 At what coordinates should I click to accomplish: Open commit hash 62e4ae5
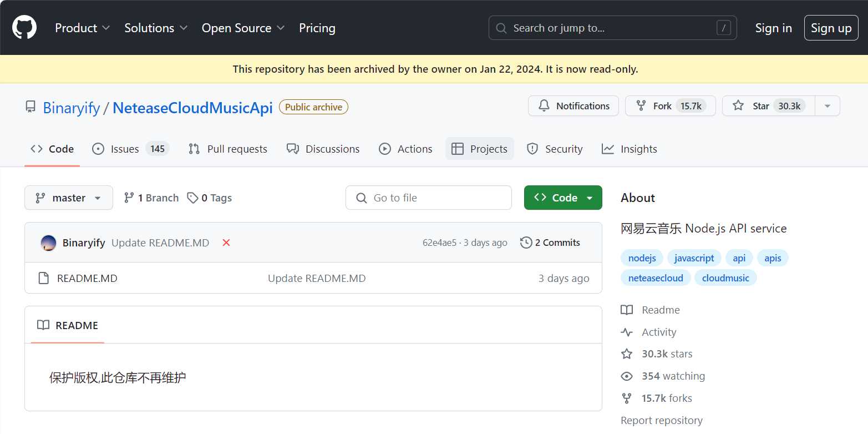pyautogui.click(x=439, y=243)
